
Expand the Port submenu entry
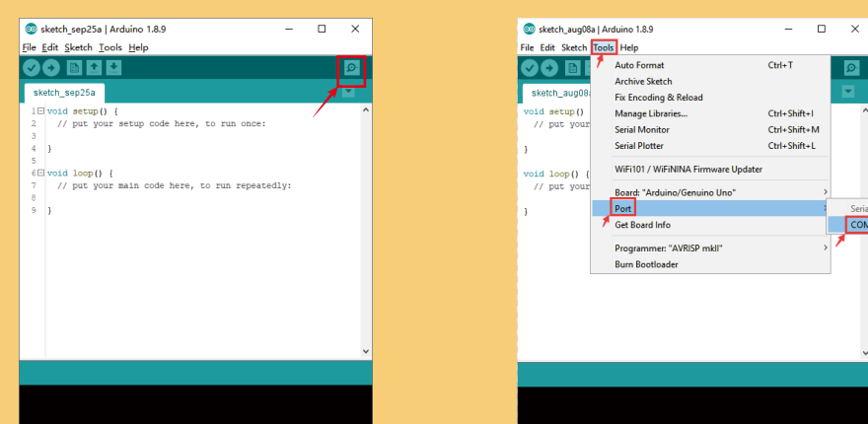pyautogui.click(x=711, y=208)
